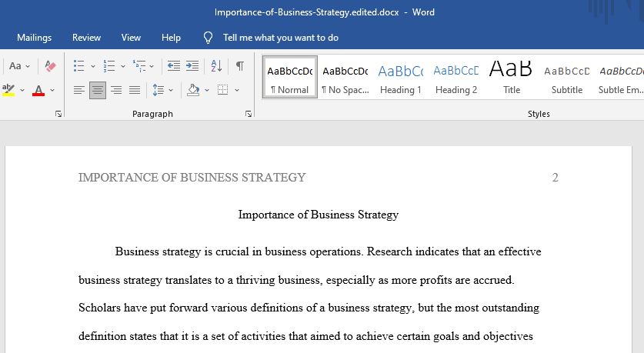Click the Line and Paragraph Spacing icon

(158, 90)
